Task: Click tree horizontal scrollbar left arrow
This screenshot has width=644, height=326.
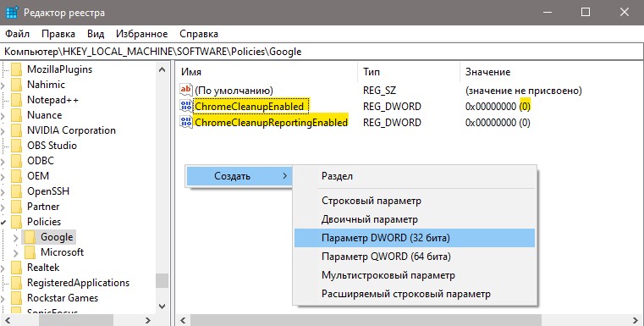Action: (7, 320)
